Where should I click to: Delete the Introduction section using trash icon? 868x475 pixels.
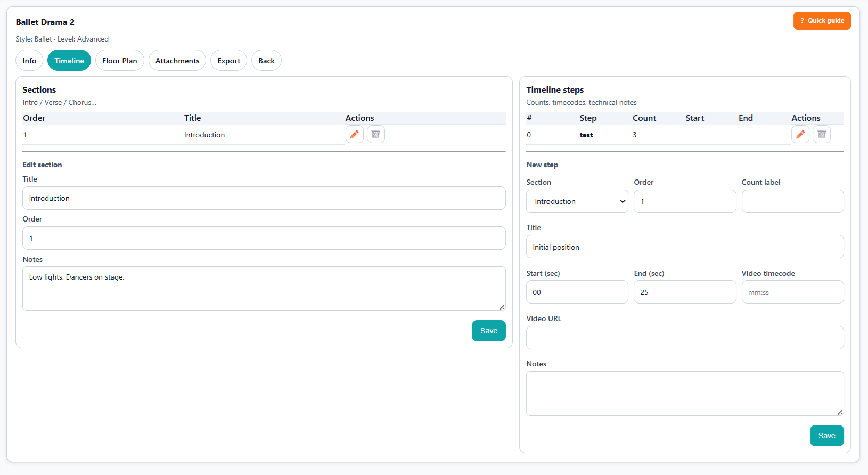[375, 135]
